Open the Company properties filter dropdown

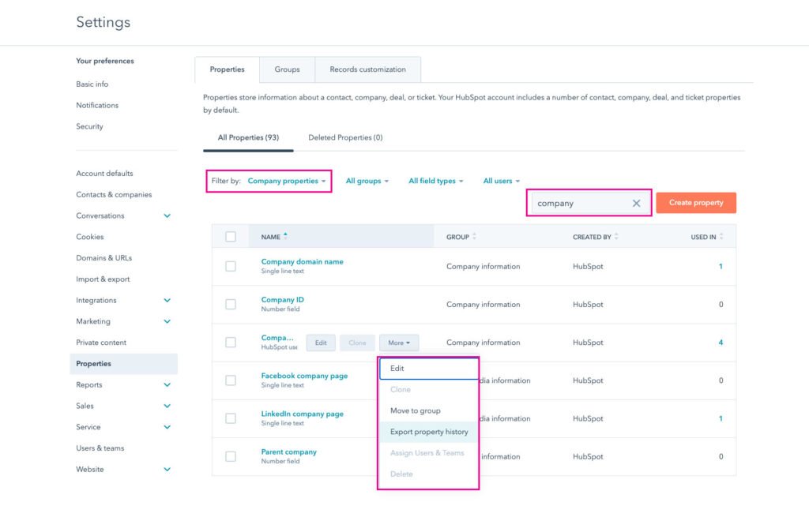coord(288,180)
